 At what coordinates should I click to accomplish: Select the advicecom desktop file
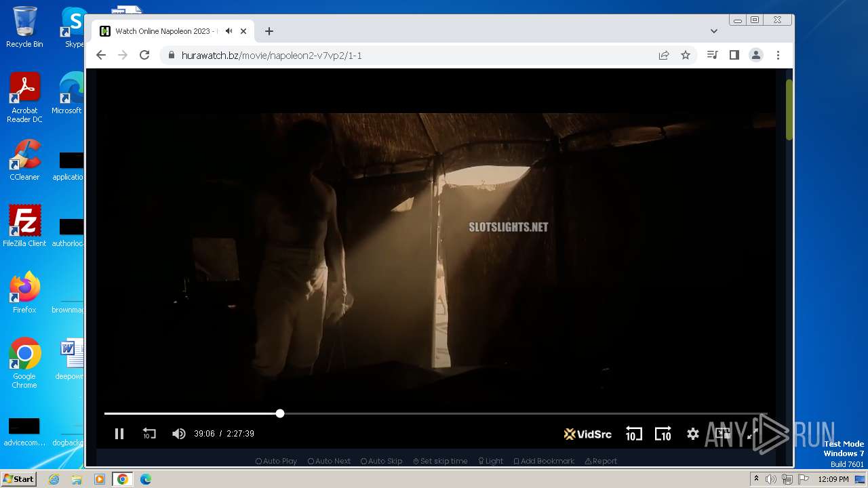pyautogui.click(x=24, y=432)
